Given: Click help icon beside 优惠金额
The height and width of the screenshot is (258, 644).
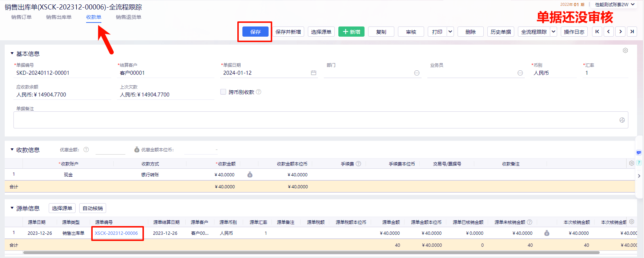Looking at the screenshot, I should tap(86, 150).
